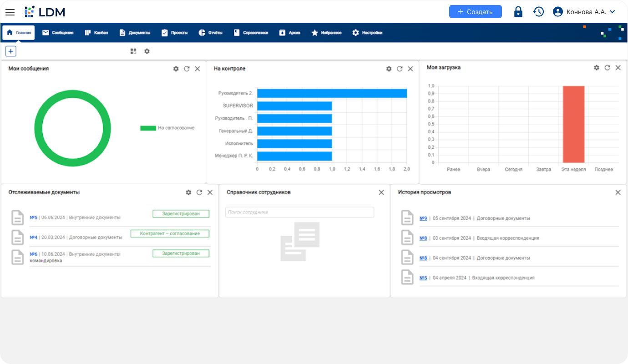The height and width of the screenshot is (364, 628).
Task: Close the Справочник сотрудников widget
Action: (381, 192)
